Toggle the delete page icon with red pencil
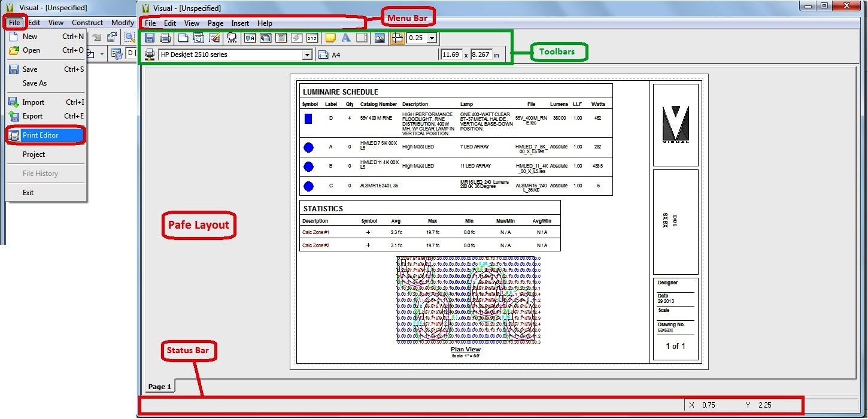The height and width of the screenshot is (419, 868). coord(214,38)
